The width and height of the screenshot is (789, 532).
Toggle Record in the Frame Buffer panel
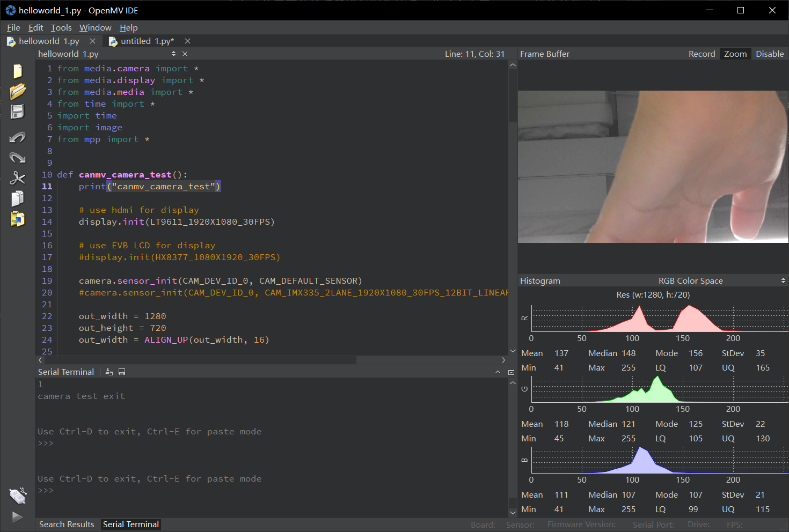tap(702, 54)
